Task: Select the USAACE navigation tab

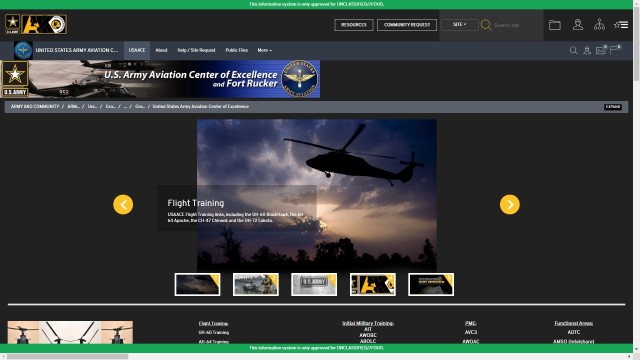Action: (137, 50)
